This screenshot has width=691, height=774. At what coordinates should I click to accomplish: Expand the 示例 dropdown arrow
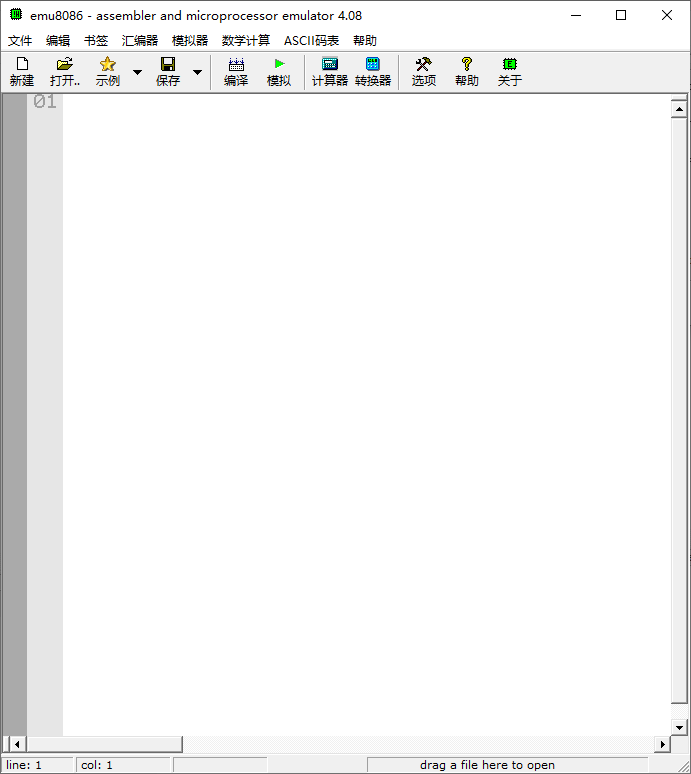(137, 73)
